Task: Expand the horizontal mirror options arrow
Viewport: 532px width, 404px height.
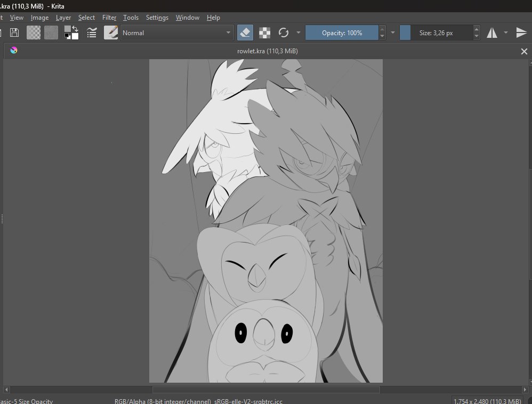Action: coord(506,33)
